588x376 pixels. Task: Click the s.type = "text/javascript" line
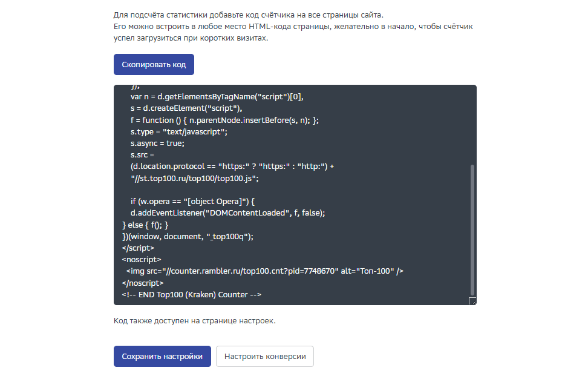tap(178, 132)
